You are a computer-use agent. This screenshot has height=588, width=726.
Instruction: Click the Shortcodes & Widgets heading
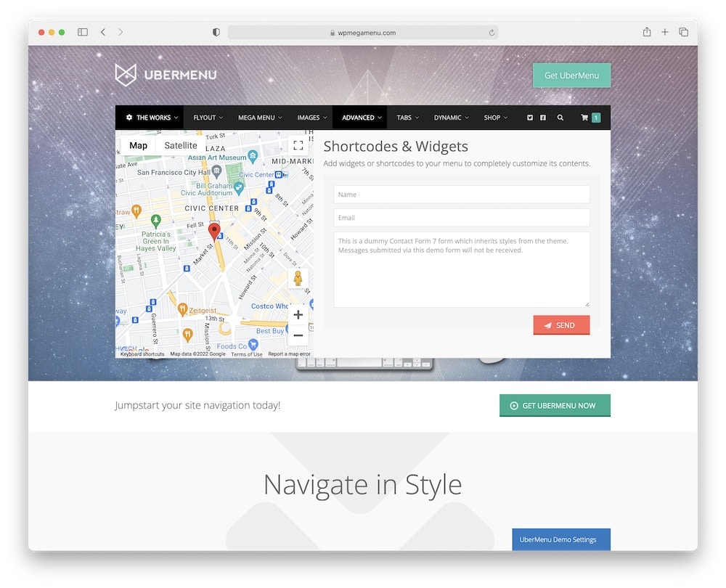pos(396,147)
